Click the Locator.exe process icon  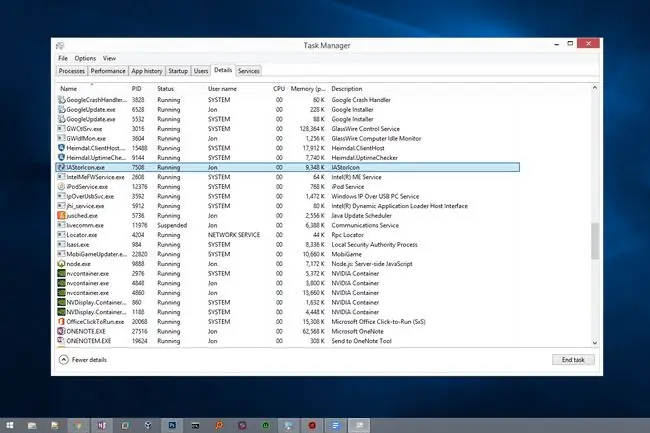pos(61,235)
